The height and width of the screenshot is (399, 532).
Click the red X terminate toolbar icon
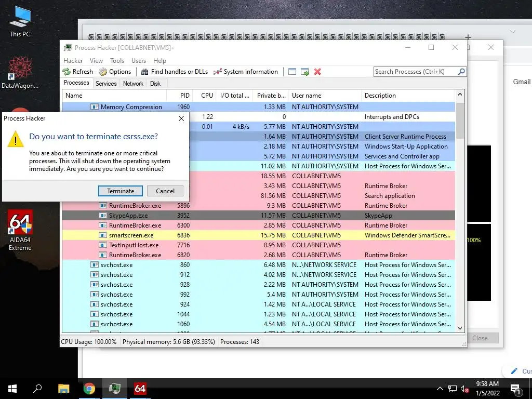[317, 72]
